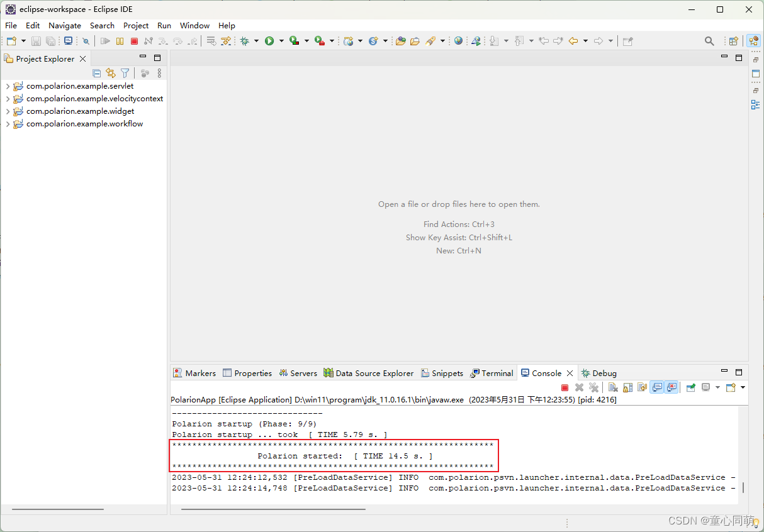Image resolution: width=764 pixels, height=532 pixels.
Task: Click the Display Selected Console monitor icon
Action: coord(705,387)
